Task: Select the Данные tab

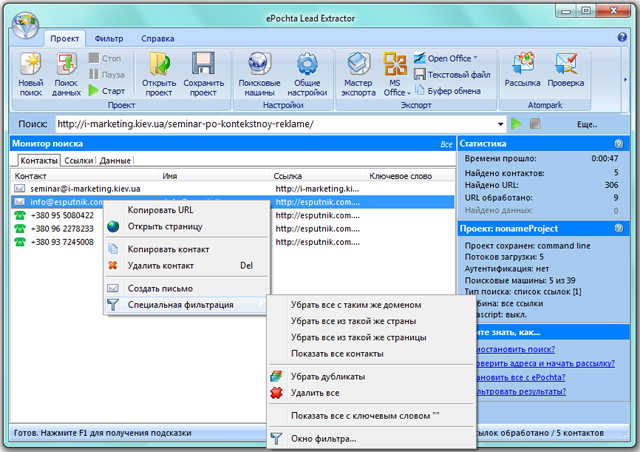Action: pos(115,160)
